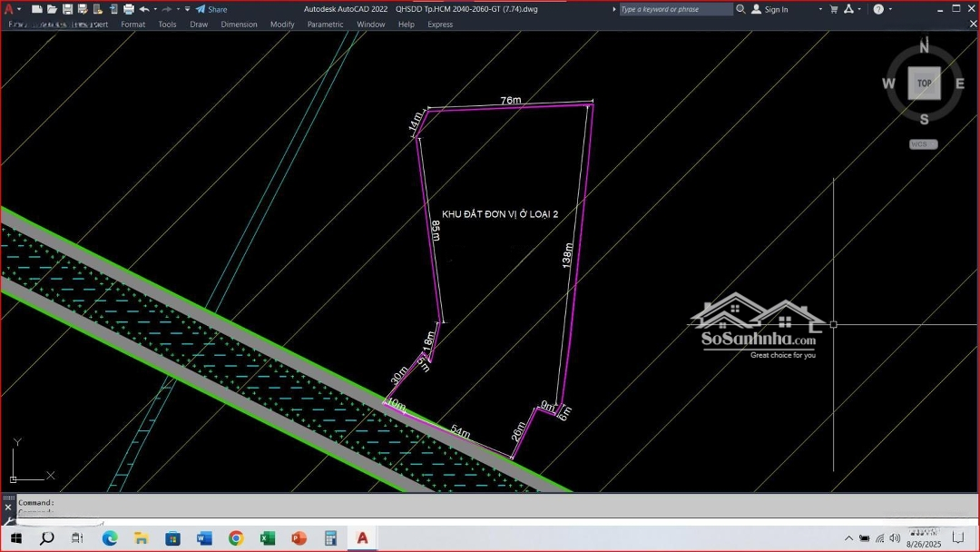
Task: Open the Dimension menu
Action: (239, 25)
